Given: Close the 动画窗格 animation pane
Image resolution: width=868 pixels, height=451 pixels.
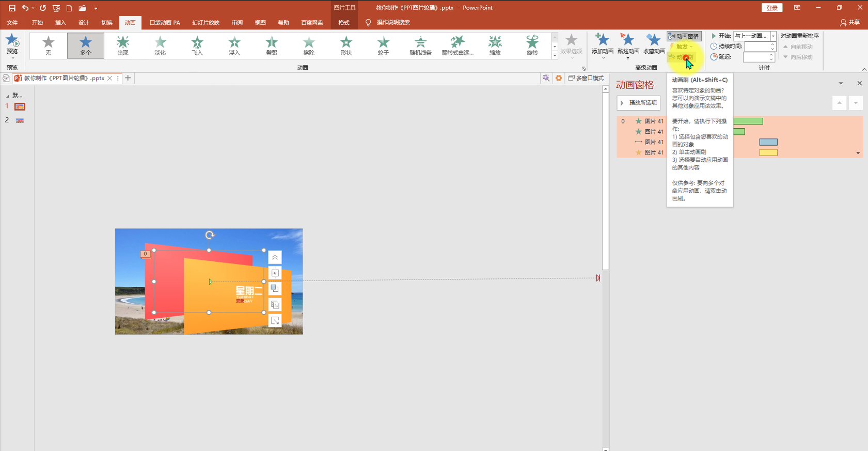Looking at the screenshot, I should click(859, 83).
